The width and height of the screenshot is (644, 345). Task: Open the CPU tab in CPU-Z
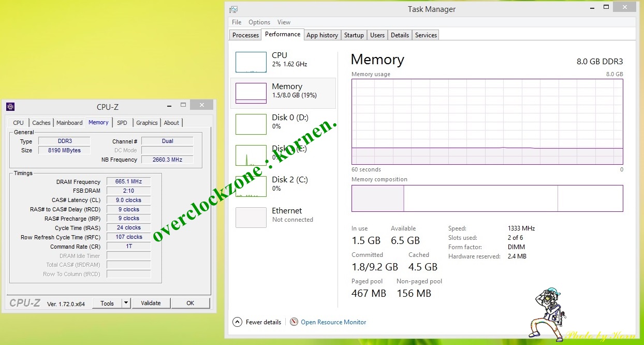pyautogui.click(x=18, y=123)
